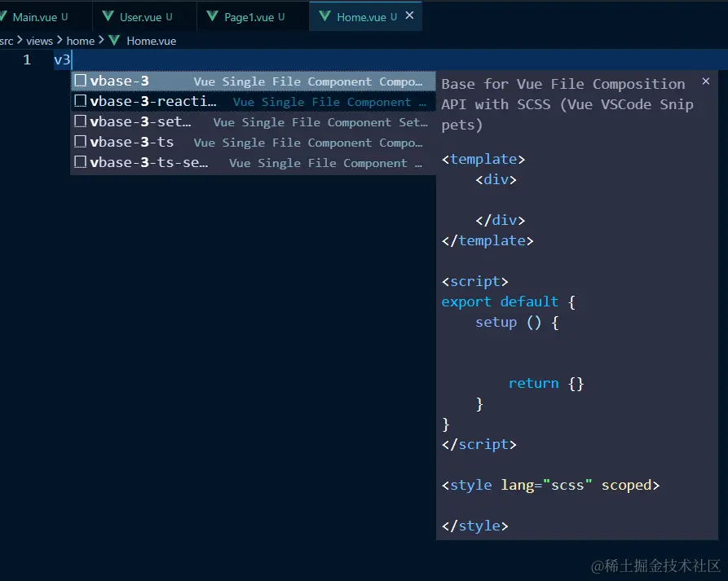
Task: Click line number 1 in the gutter
Action: click(x=27, y=59)
